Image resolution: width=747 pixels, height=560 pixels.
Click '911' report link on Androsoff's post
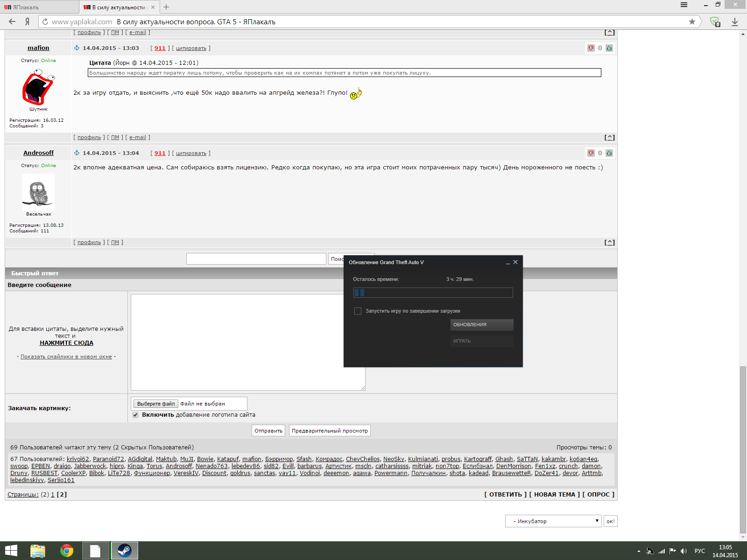[160, 153]
